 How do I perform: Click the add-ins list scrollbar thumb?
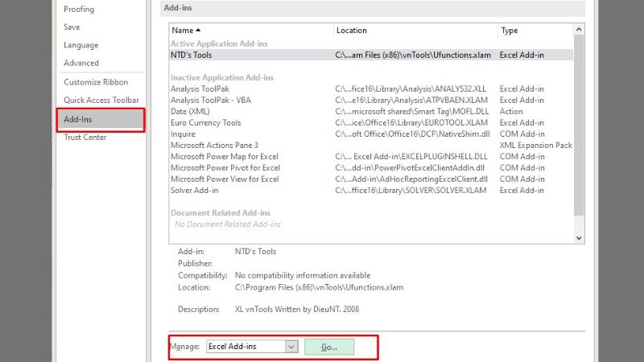(x=579, y=125)
